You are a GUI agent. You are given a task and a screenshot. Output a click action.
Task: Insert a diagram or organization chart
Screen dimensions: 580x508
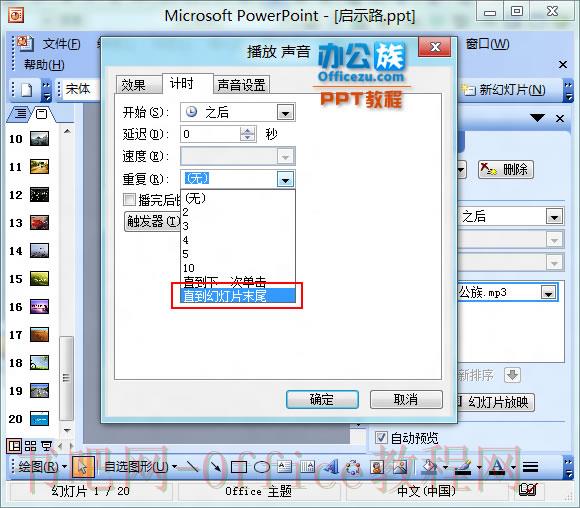(x=353, y=467)
